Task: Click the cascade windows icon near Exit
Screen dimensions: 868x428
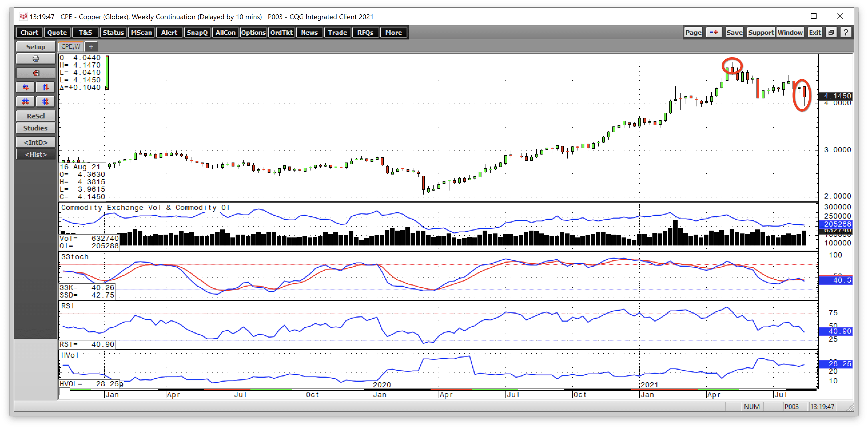Action: click(x=831, y=32)
